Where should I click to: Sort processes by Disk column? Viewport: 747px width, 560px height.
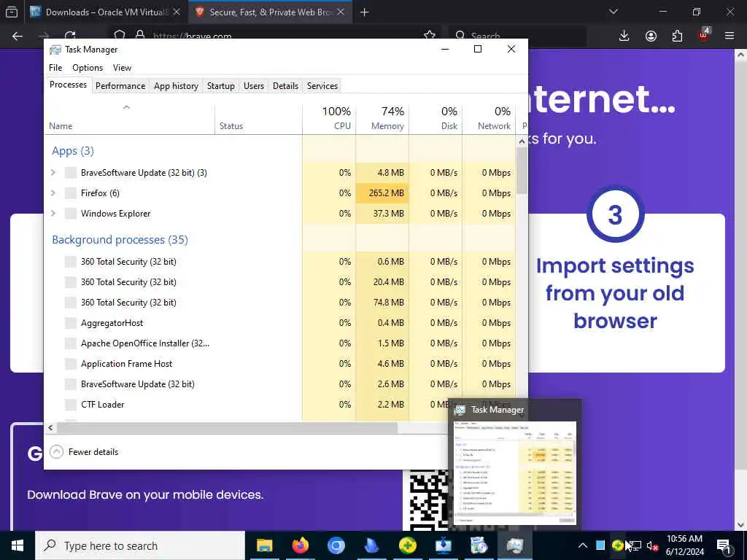(x=436, y=117)
